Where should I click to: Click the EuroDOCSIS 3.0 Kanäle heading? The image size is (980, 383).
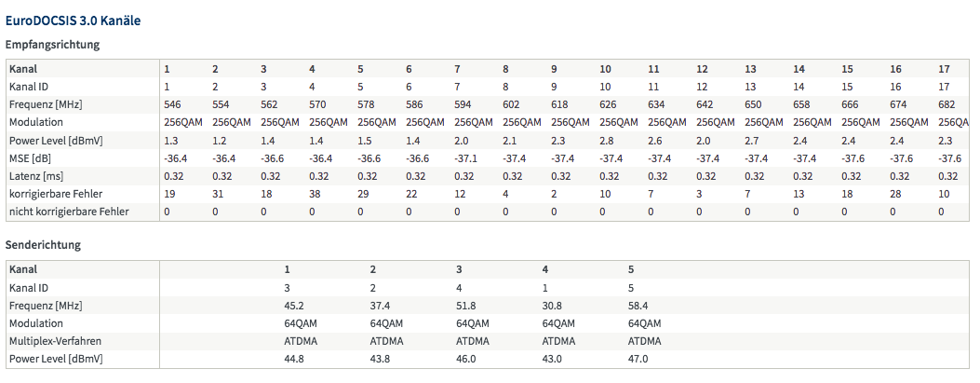[74, 20]
